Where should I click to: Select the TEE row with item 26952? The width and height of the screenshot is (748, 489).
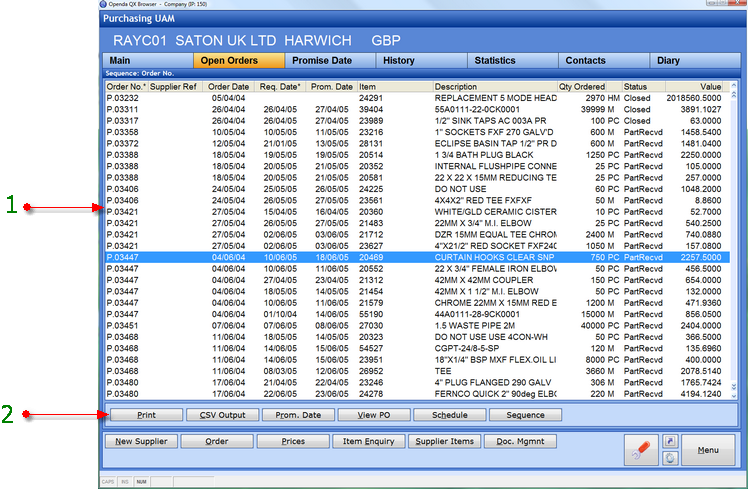[417, 371]
